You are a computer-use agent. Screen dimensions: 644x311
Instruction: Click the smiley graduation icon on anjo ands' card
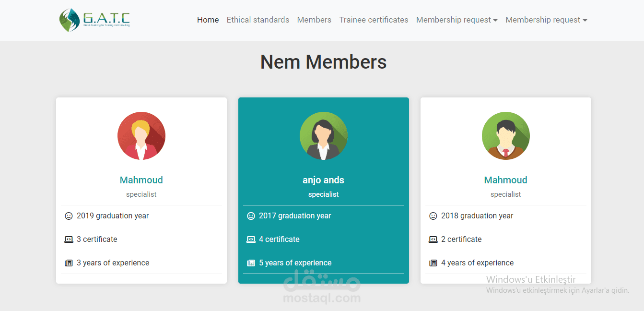tap(251, 216)
